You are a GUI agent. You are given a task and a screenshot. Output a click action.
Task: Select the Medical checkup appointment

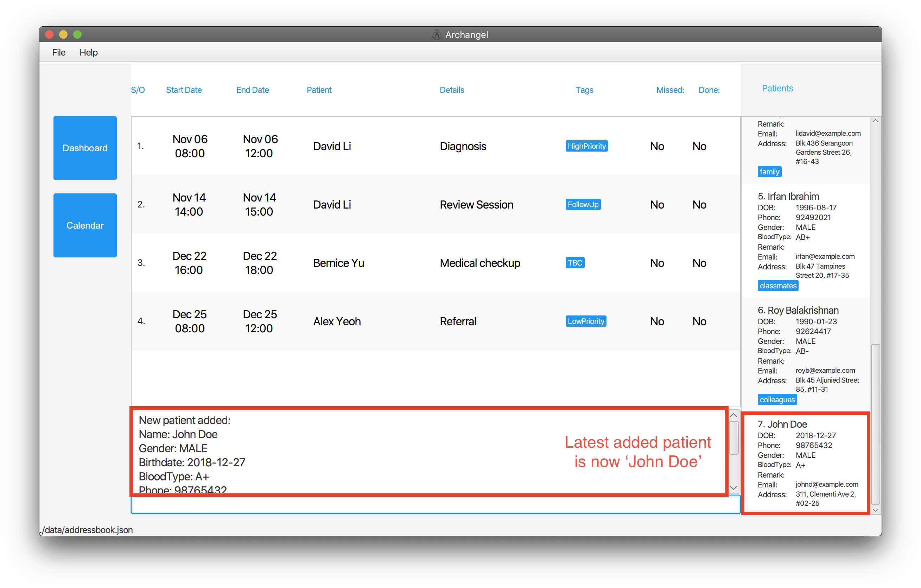tap(435, 263)
